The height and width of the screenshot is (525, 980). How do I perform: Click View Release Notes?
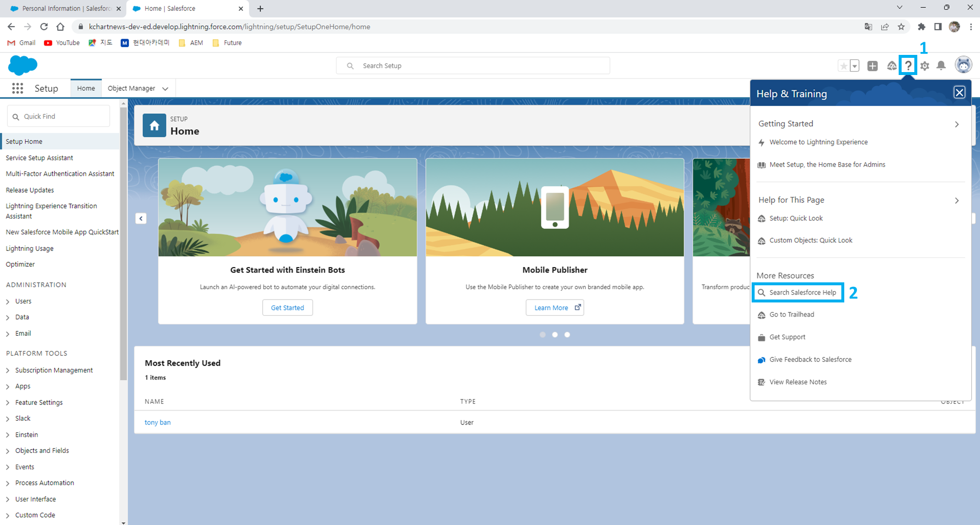(798, 382)
